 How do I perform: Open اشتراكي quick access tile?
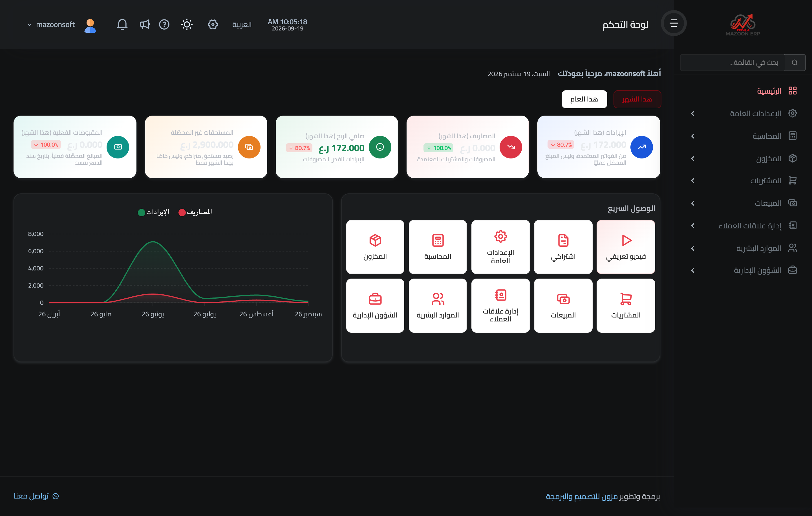pyautogui.click(x=563, y=247)
